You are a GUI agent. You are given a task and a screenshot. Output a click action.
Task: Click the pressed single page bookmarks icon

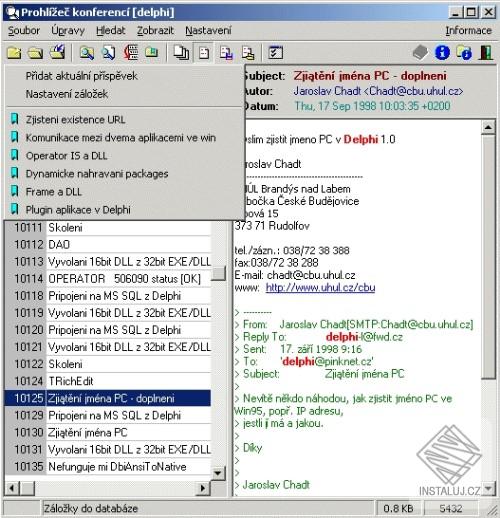pyautogui.click(x=204, y=53)
